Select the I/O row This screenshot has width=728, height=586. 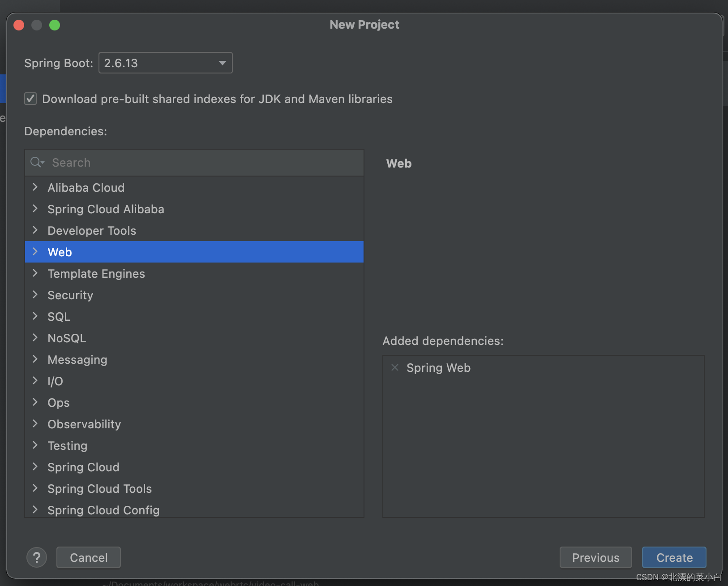[x=194, y=381]
